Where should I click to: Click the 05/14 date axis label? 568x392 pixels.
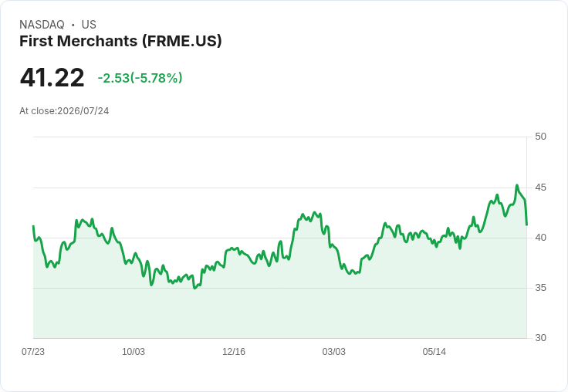434,352
